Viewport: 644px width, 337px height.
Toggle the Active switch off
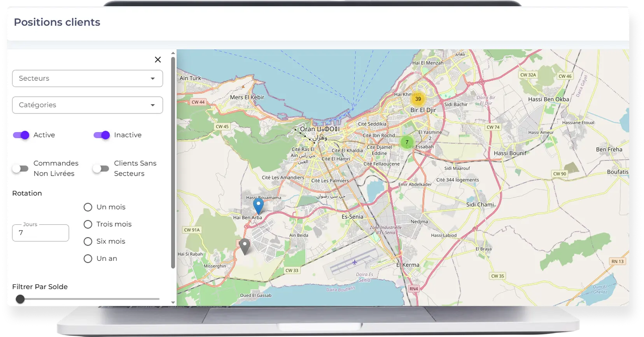(x=21, y=135)
